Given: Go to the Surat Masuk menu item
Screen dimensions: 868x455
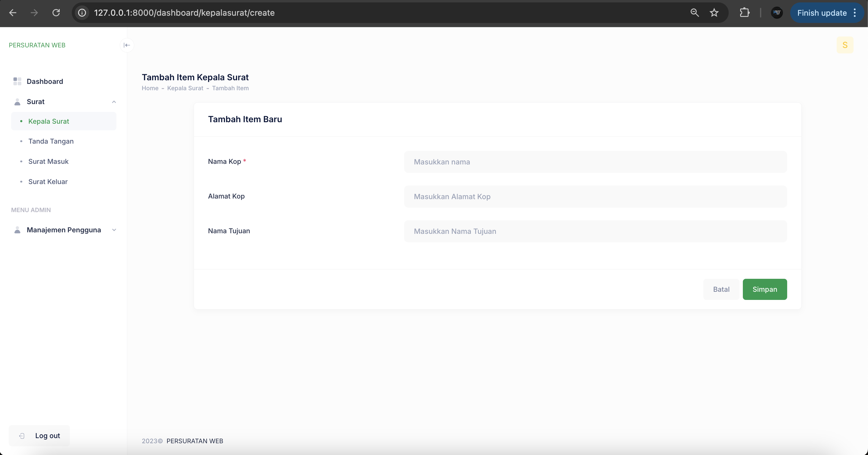Looking at the screenshot, I should (49, 161).
